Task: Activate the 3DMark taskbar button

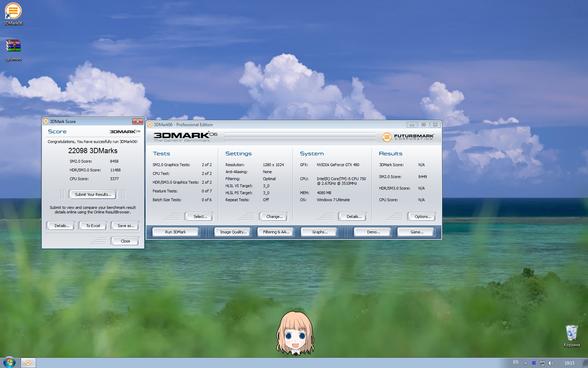Action: (28, 363)
